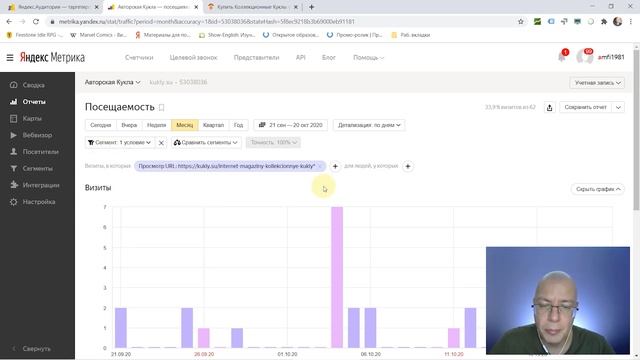Open Вебвизор session replay
The width and height of the screenshot is (640, 360).
pos(37,135)
